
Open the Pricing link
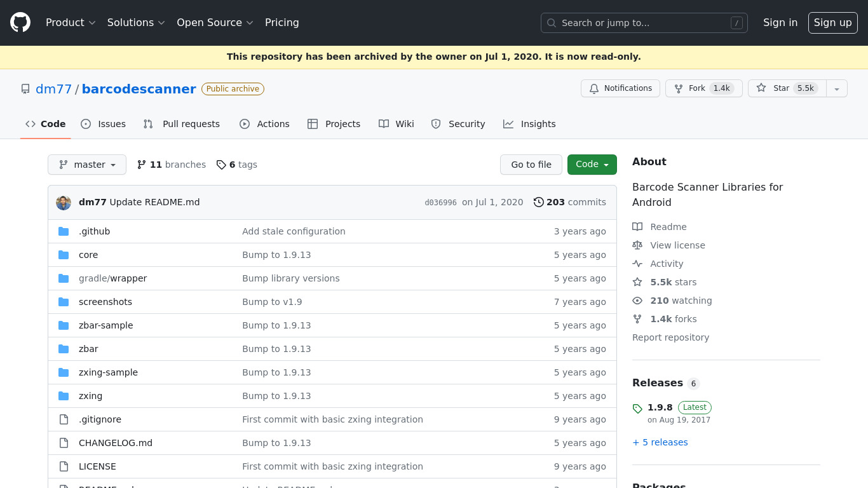pyautogui.click(x=282, y=23)
